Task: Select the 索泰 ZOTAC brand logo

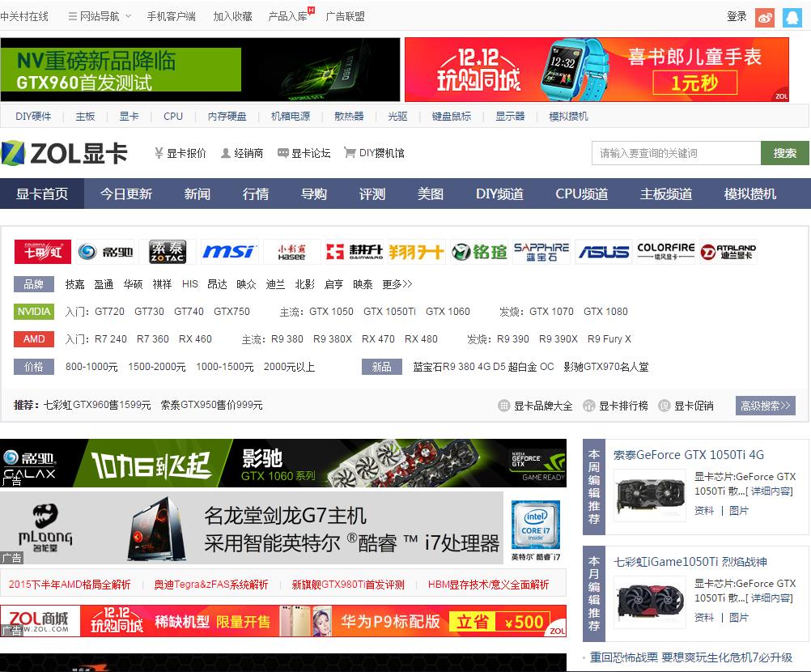Action: tap(167, 252)
